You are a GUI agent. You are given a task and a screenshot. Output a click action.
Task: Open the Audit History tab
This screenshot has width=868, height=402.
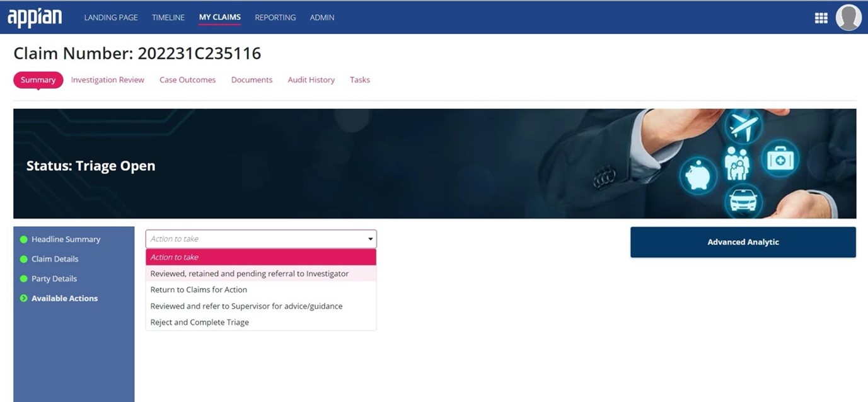click(311, 80)
